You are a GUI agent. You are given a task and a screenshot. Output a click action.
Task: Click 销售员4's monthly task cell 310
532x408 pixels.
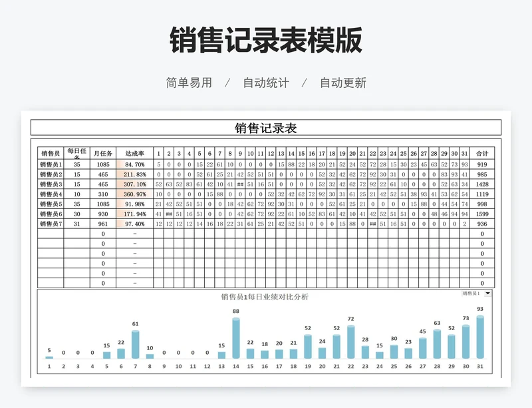pyautogui.click(x=103, y=194)
